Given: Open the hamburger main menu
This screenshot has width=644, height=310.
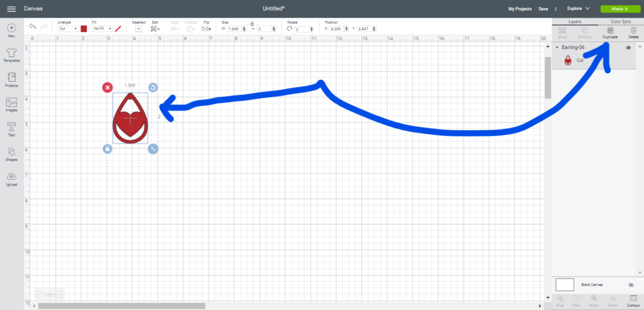Looking at the screenshot, I should [x=11, y=9].
